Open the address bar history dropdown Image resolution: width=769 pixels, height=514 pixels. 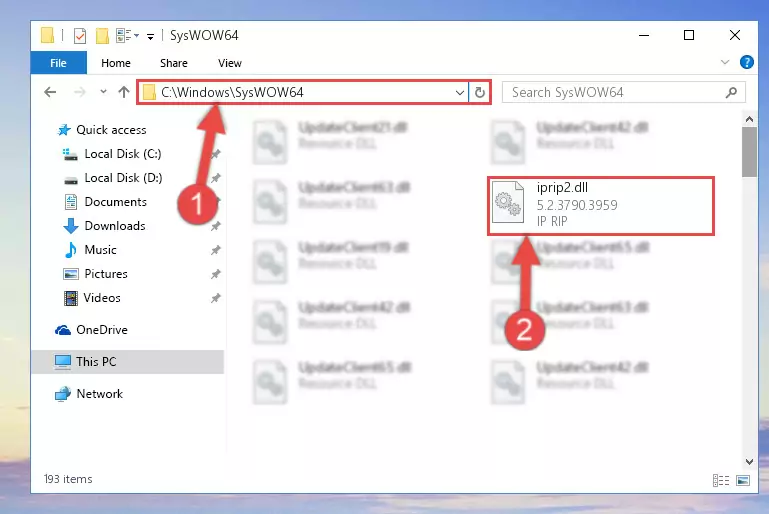pyautogui.click(x=460, y=92)
